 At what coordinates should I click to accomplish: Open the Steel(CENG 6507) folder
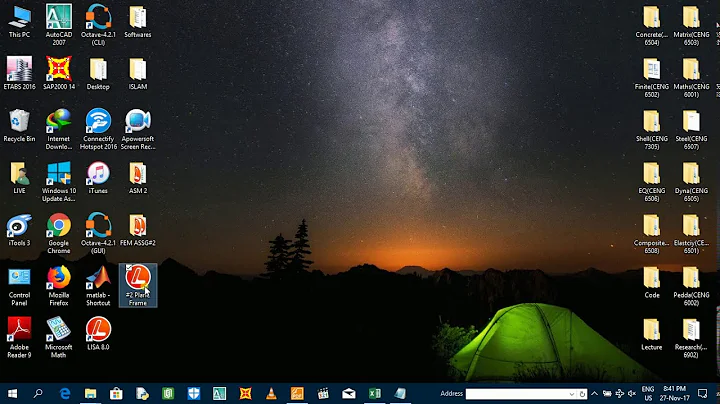click(x=691, y=129)
